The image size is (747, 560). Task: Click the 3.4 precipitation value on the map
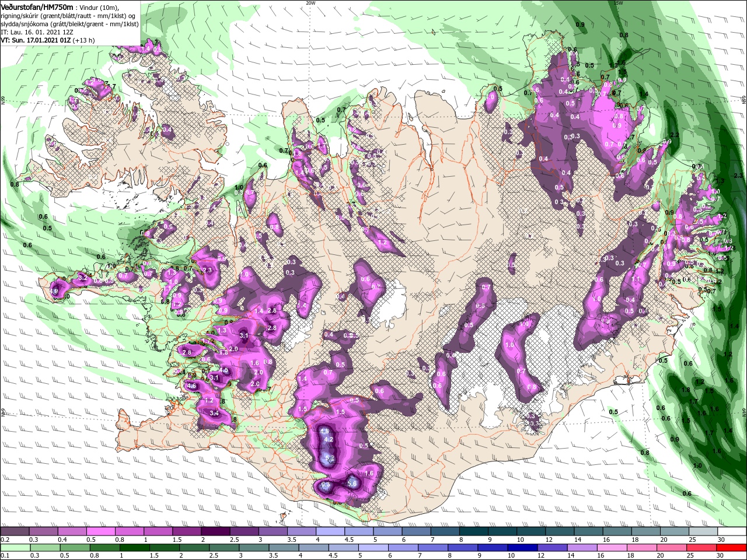point(214,413)
